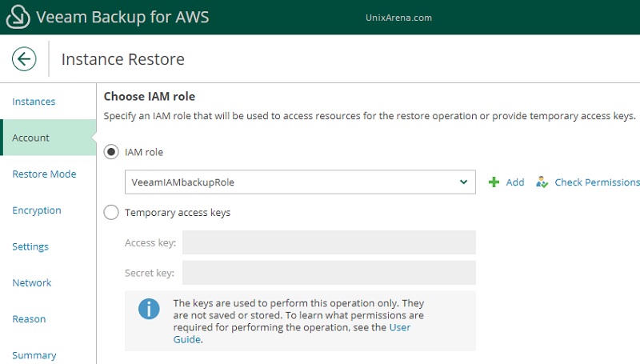
Task: Click Check Permissions link
Action: [x=597, y=182]
